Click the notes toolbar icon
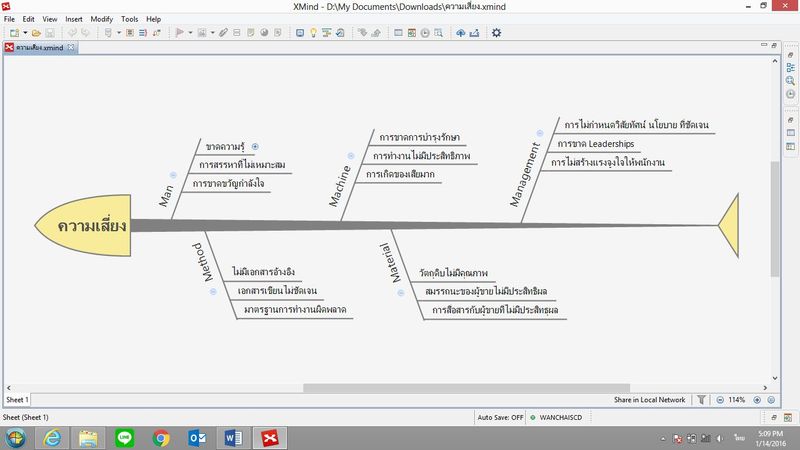The image size is (800, 450). click(x=251, y=33)
